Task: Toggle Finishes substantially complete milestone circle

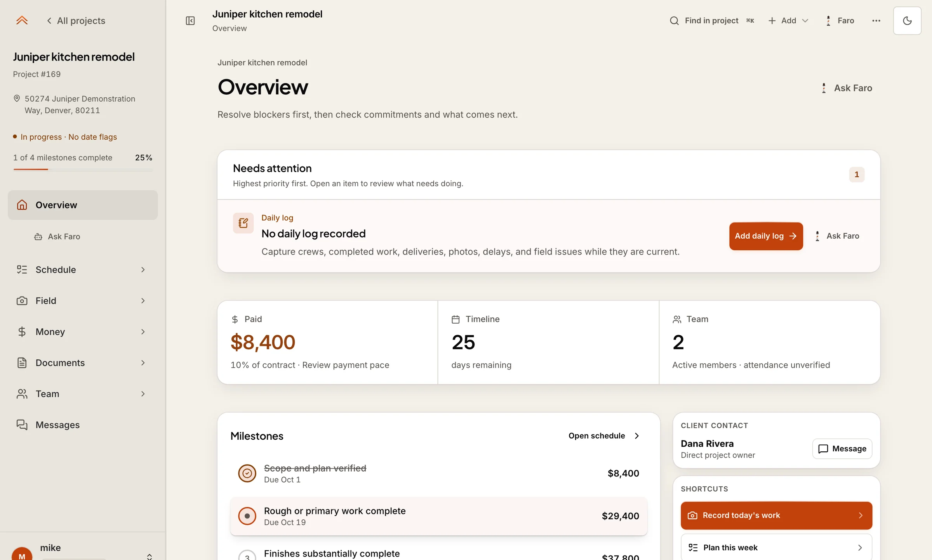Action: point(247,556)
